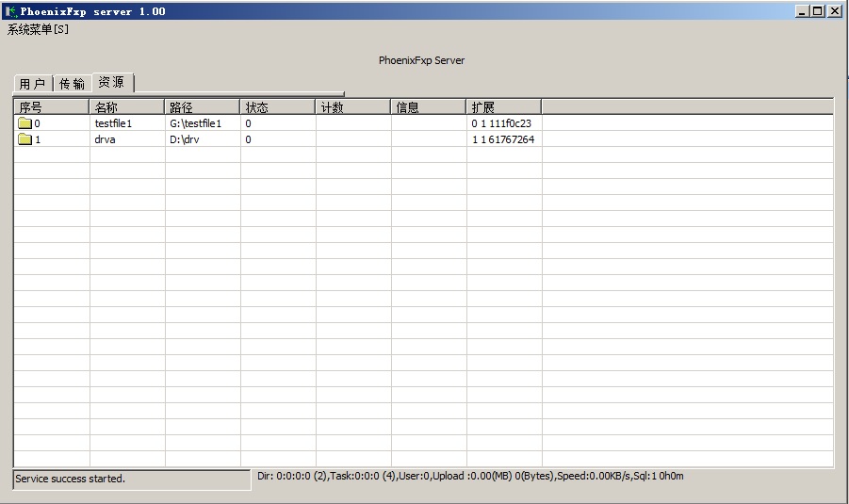Click the PhoenixFxp Server heading label

click(x=421, y=60)
